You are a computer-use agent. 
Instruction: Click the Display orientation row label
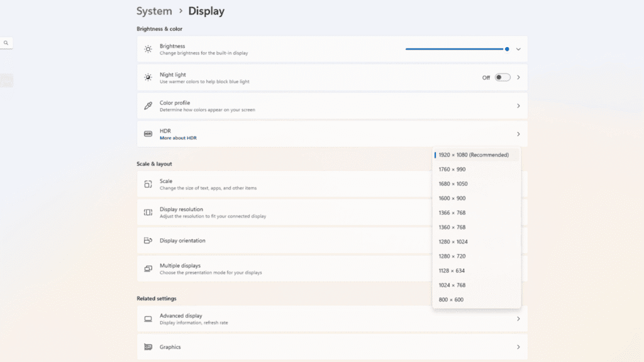(x=182, y=241)
